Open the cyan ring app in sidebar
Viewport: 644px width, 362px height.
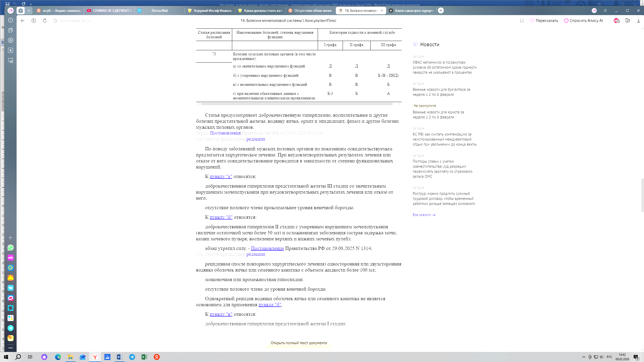click(11, 308)
